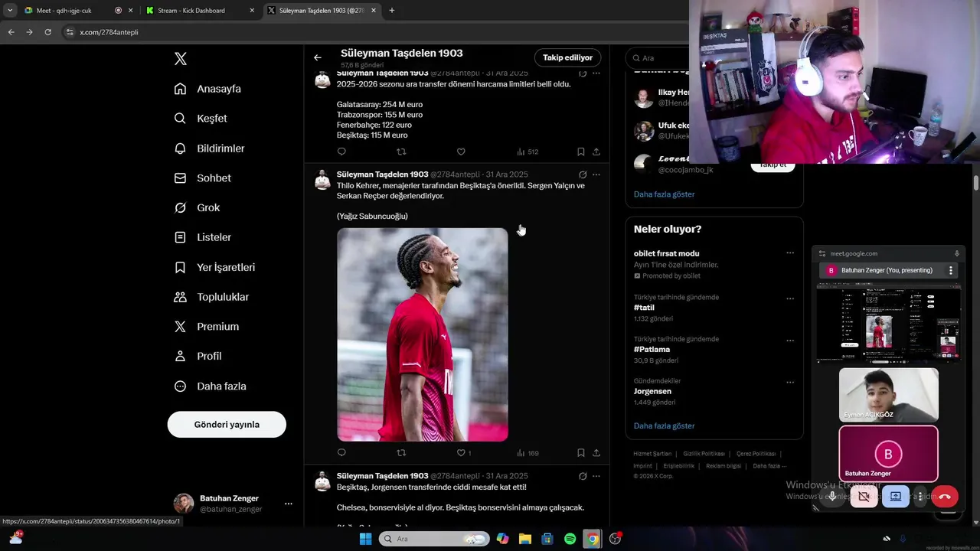Click Grok explain icon on Thilo Kehrer tweet
The height and width of the screenshot is (551, 980).
(x=583, y=174)
